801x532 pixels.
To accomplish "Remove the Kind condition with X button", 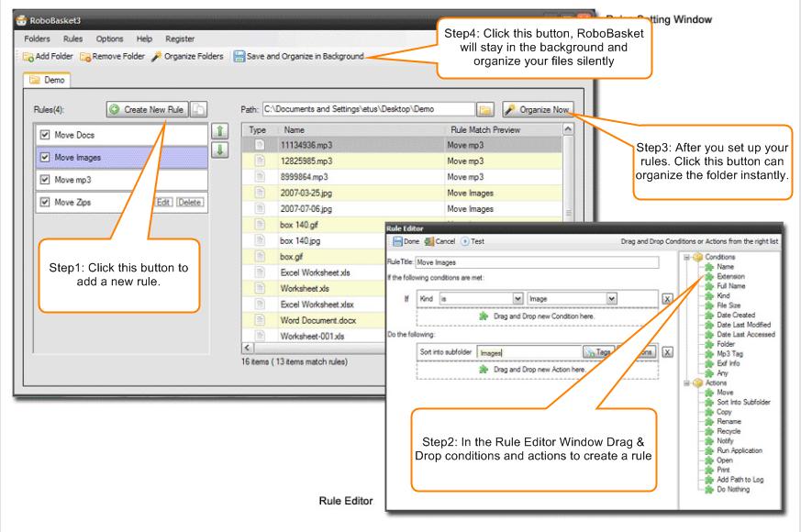I will pyautogui.click(x=667, y=299).
